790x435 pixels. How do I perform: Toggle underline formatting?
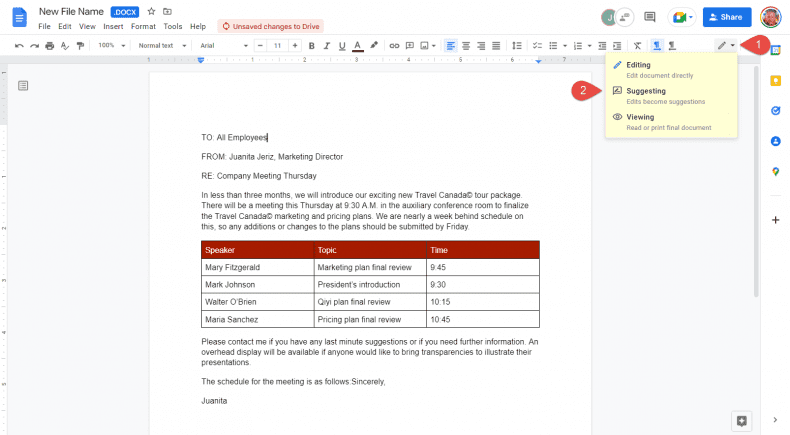342,45
